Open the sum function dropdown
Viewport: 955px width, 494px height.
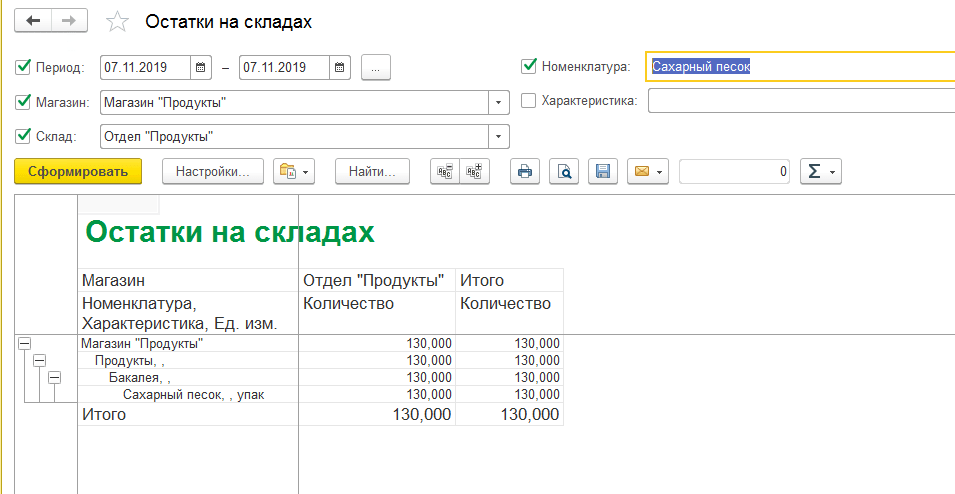pos(821,172)
